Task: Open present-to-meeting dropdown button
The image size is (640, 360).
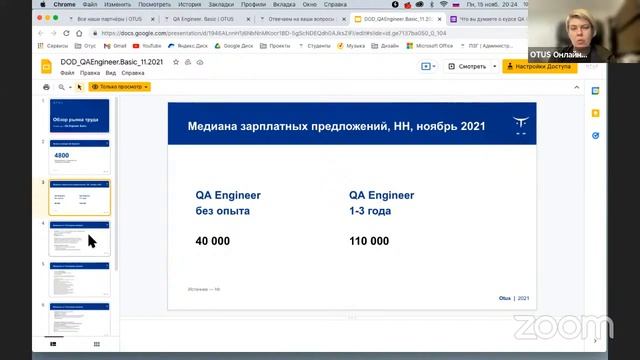Action: (x=428, y=66)
